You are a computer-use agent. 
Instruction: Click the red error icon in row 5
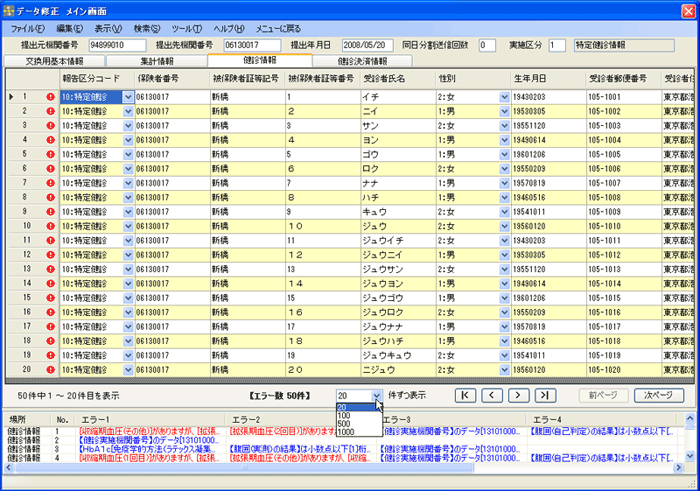[50, 154]
